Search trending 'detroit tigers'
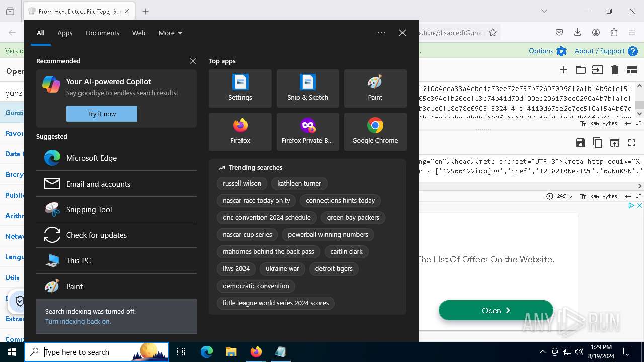 [x=334, y=268]
